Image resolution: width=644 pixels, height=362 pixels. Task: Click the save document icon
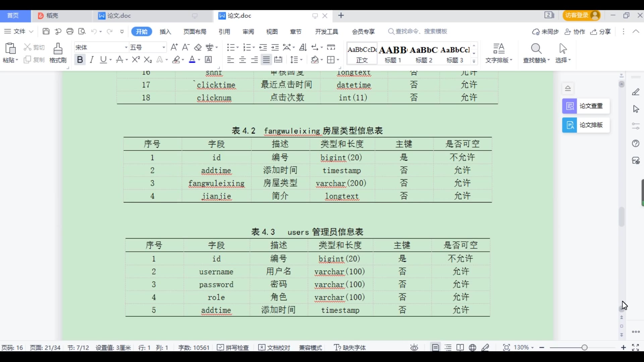[x=46, y=32]
